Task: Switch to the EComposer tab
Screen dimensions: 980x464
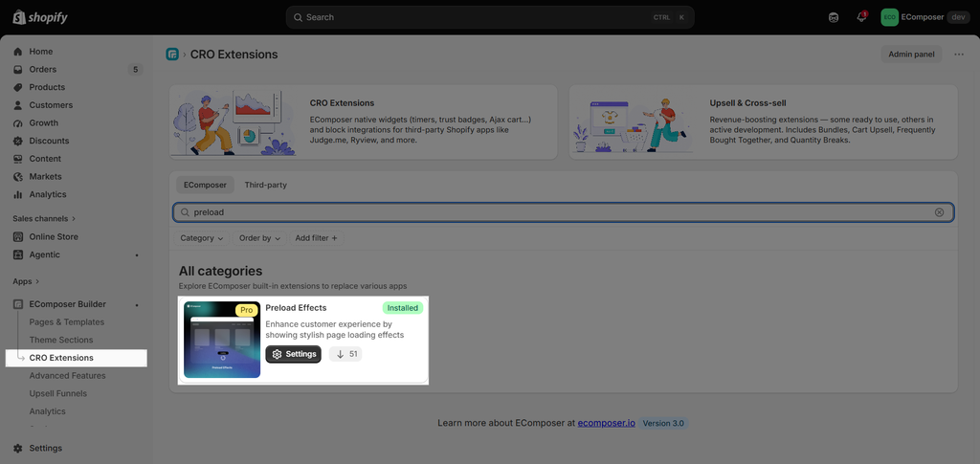Action: point(205,185)
